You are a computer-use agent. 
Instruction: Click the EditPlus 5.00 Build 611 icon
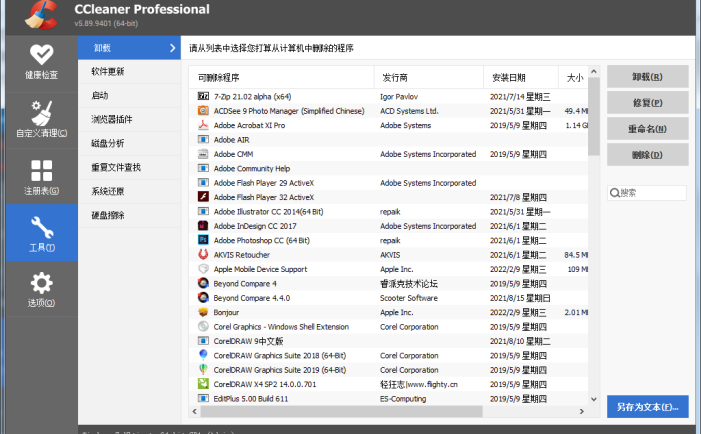(x=203, y=398)
